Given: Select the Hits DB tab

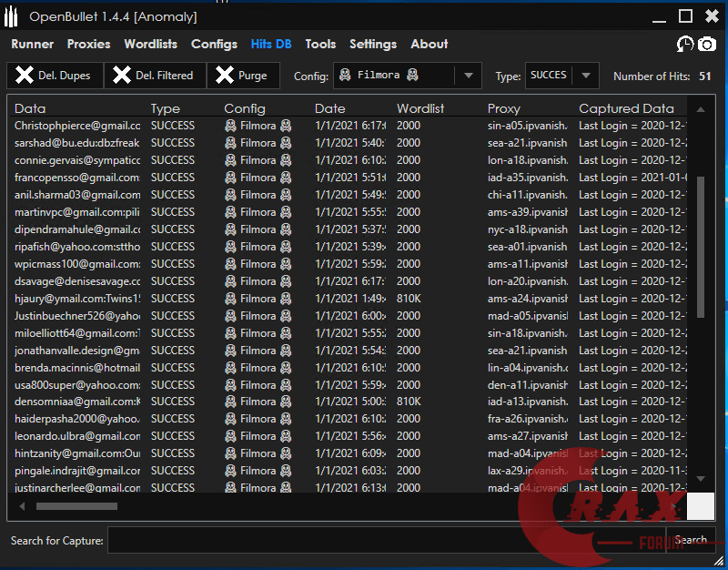Looking at the screenshot, I should 271,44.
